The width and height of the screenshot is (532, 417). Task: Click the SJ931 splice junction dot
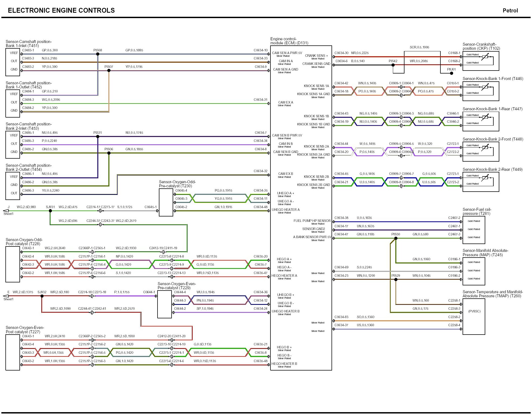(x=50, y=211)
